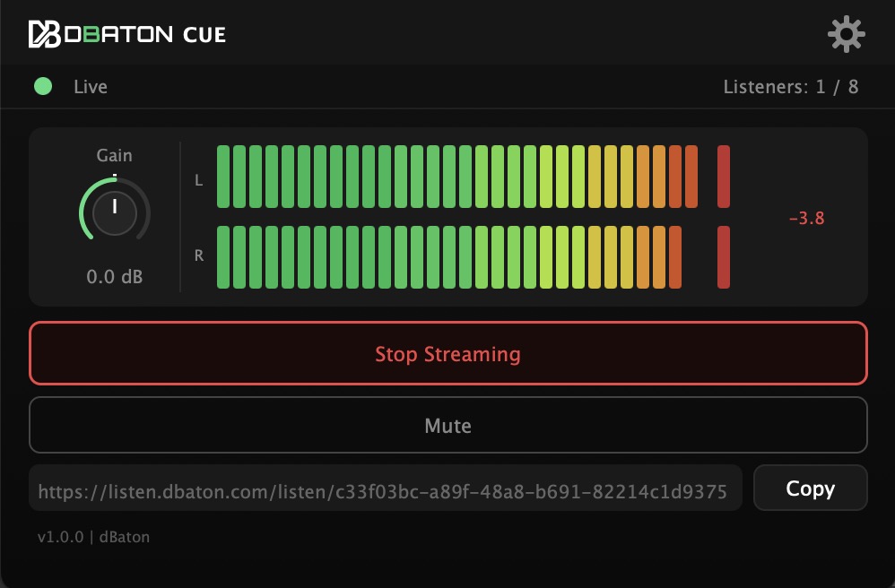Copy the listen link

[810, 488]
